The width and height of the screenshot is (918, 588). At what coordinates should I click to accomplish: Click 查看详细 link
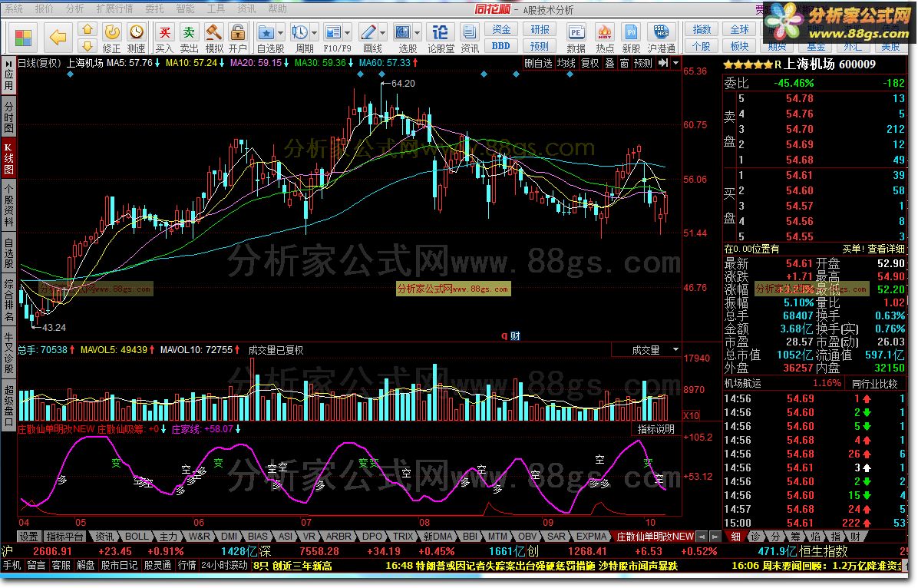point(886,249)
